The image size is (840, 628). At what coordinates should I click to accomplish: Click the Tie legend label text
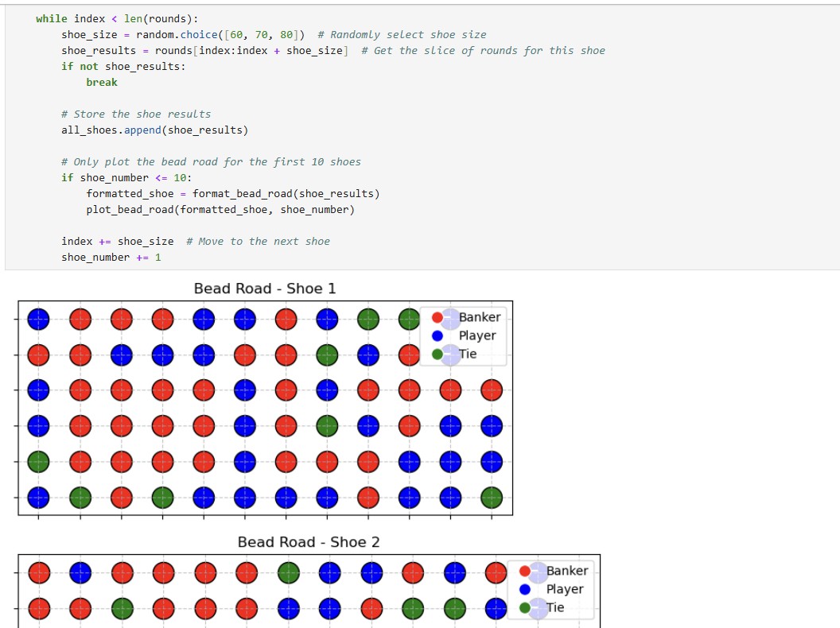[x=468, y=354]
